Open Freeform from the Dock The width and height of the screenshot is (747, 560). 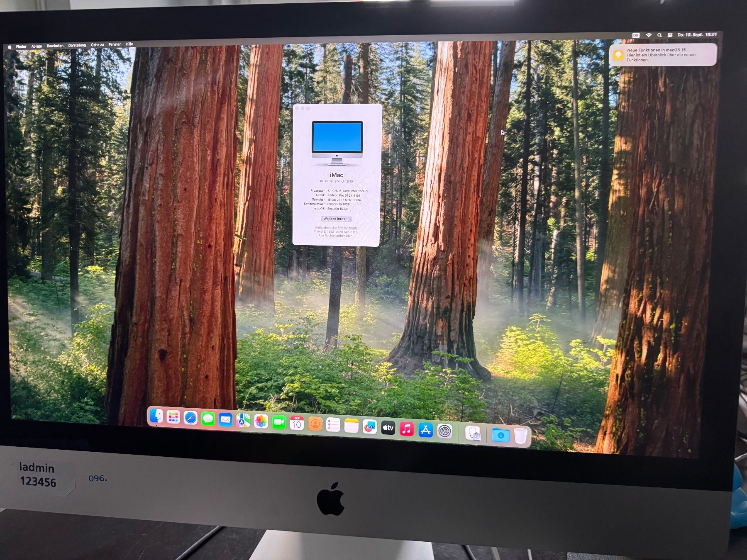tap(369, 427)
